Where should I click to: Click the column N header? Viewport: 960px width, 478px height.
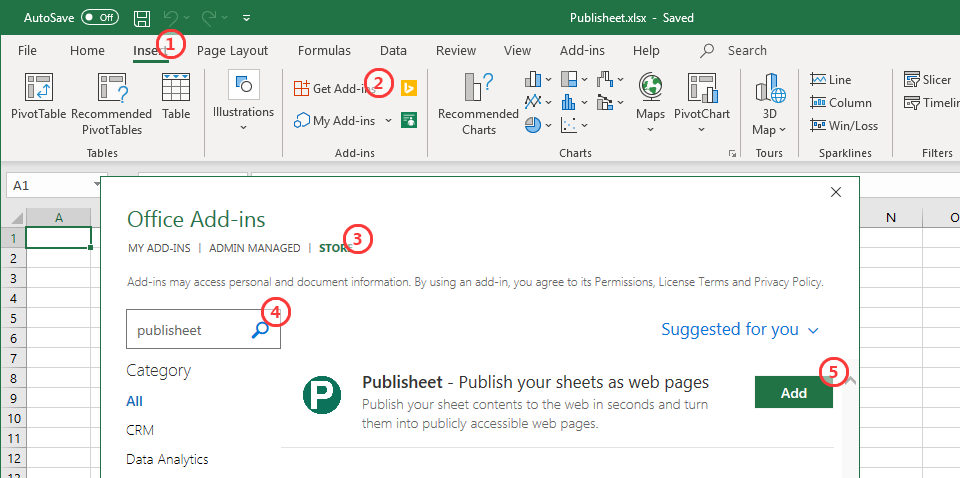tap(891, 217)
